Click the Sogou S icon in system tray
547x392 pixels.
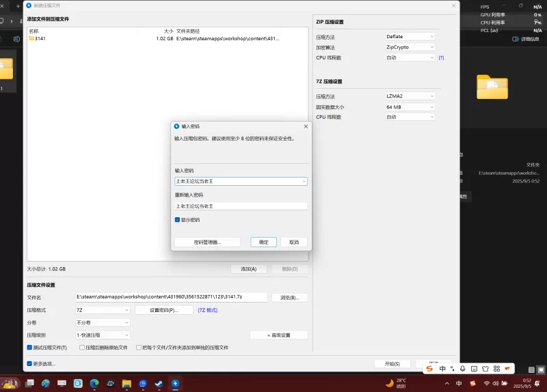tap(472, 383)
